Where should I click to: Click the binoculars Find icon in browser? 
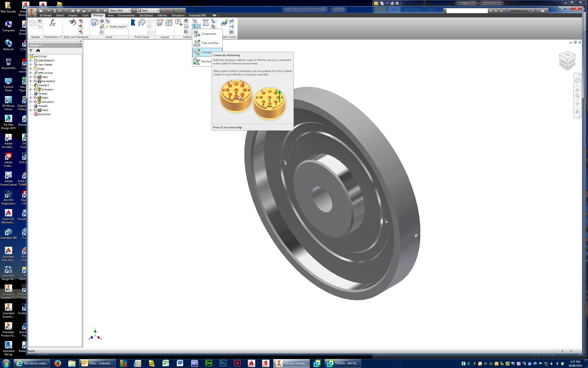(38, 51)
